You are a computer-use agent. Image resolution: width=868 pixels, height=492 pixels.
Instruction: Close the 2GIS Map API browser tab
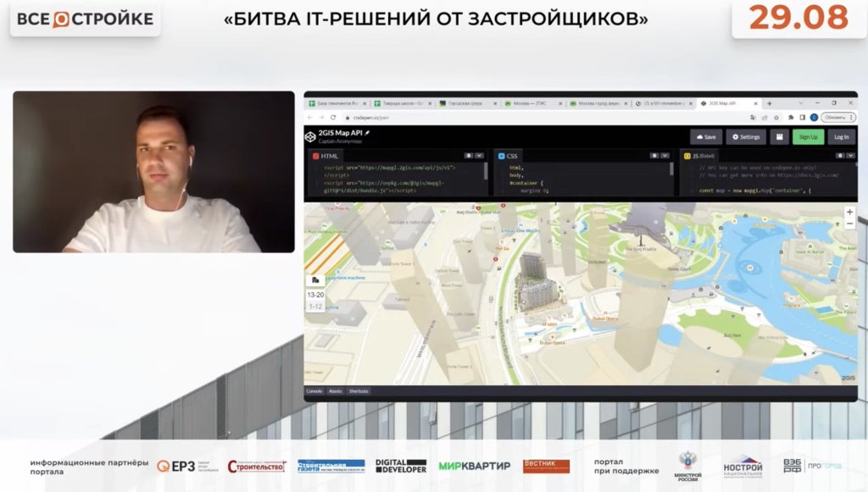(755, 103)
